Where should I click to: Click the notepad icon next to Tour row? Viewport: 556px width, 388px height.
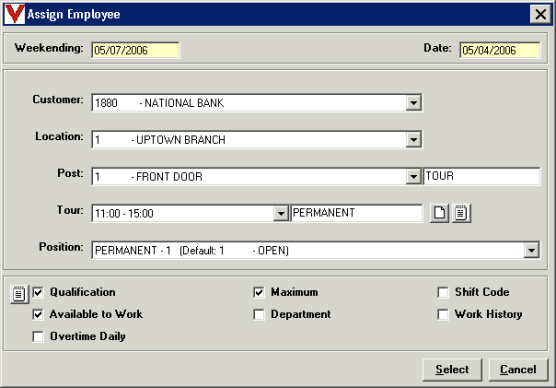(x=461, y=213)
